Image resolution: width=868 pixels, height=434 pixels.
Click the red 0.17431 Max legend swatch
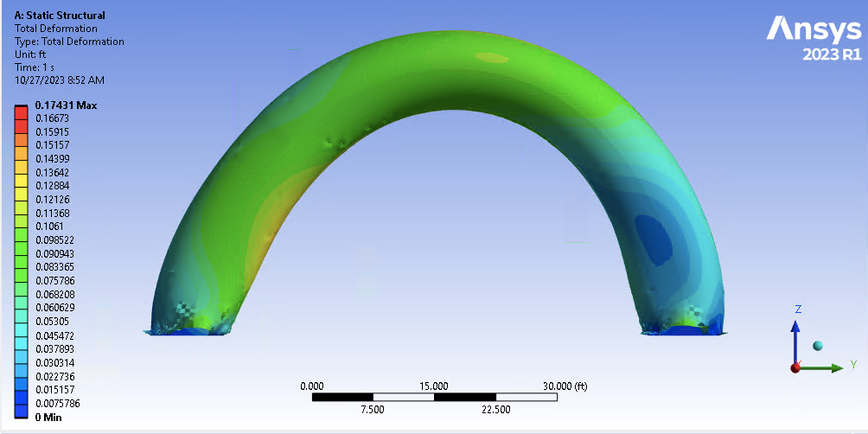coord(21,112)
